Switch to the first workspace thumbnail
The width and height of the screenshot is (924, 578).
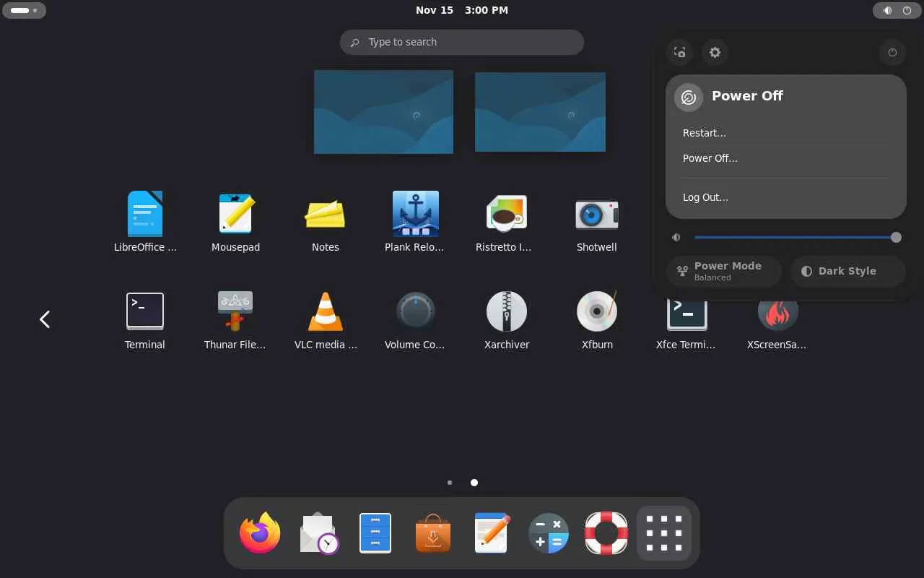pyautogui.click(x=383, y=112)
